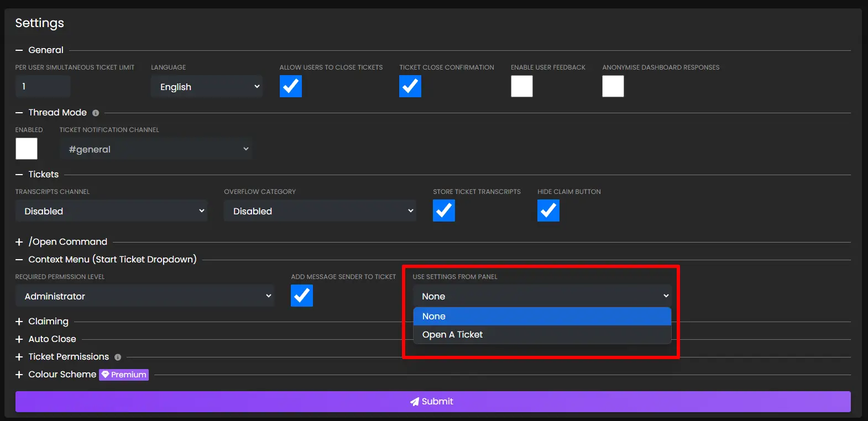Uncheck Hide Claim Button checkbox

tap(548, 211)
